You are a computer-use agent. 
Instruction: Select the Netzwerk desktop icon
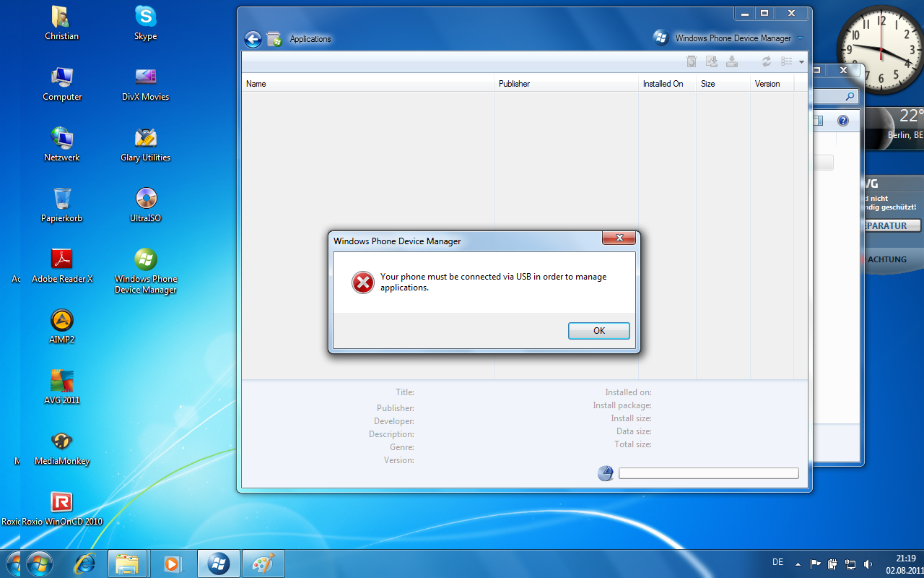pos(62,144)
